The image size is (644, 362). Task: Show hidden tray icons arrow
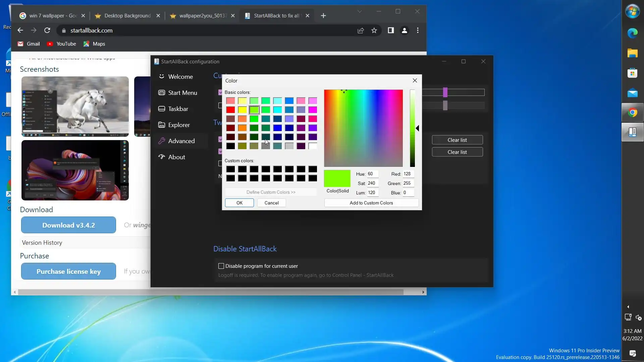pos(628,307)
